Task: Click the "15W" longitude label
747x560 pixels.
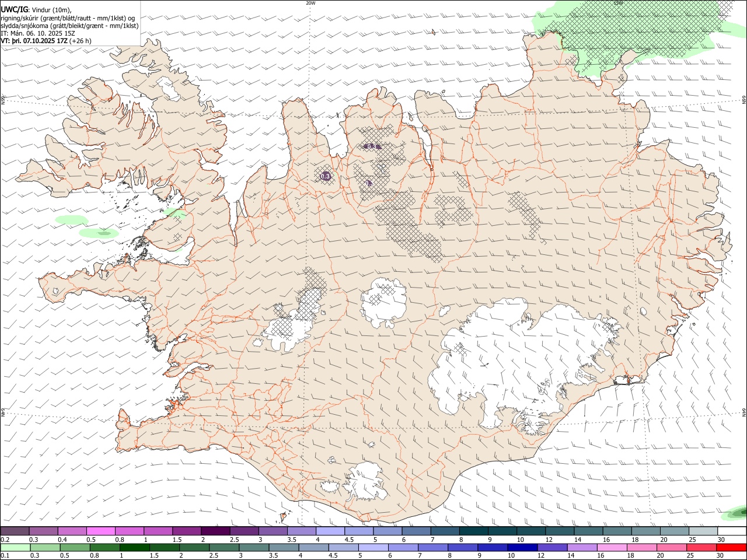Action: 619,3
